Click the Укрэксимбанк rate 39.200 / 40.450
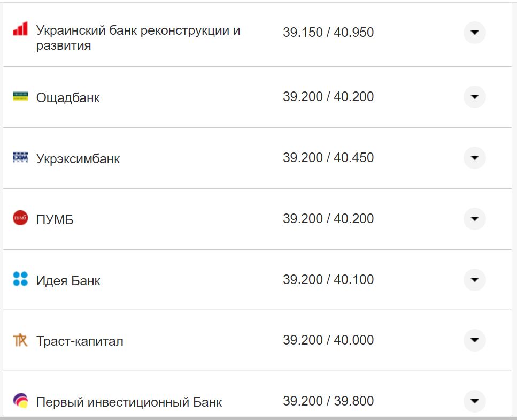517x420 pixels. point(329,158)
